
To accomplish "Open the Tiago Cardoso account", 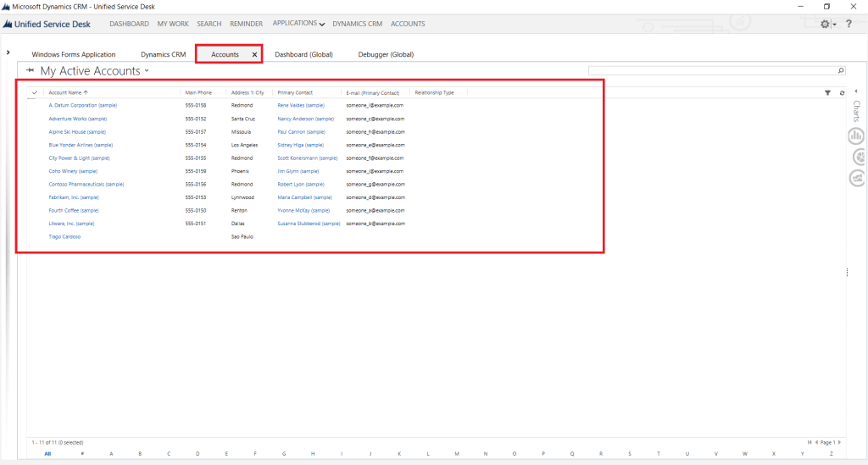I will point(64,236).
